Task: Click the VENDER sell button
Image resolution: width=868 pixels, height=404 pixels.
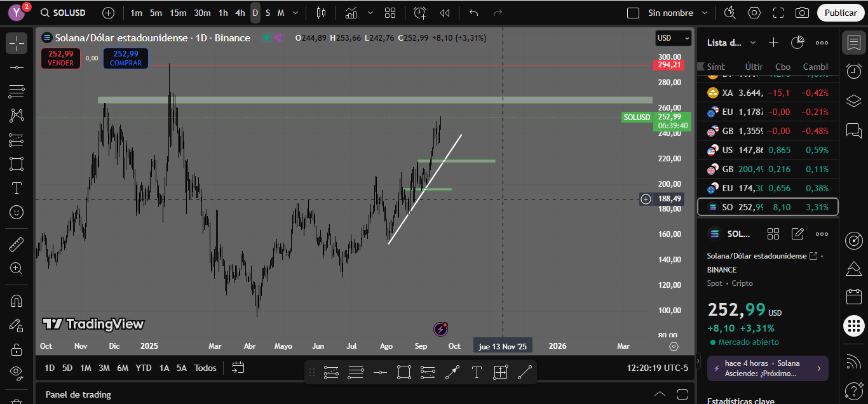Action: tap(61, 58)
